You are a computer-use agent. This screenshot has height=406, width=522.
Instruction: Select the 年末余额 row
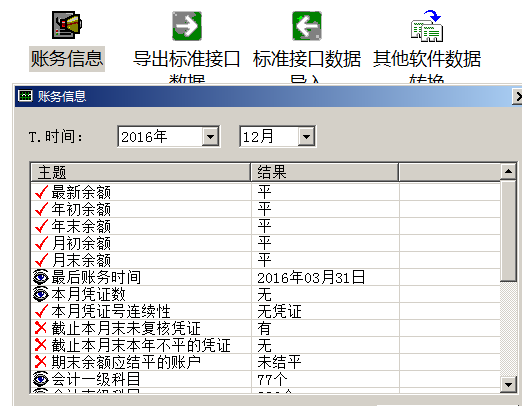tap(265, 226)
